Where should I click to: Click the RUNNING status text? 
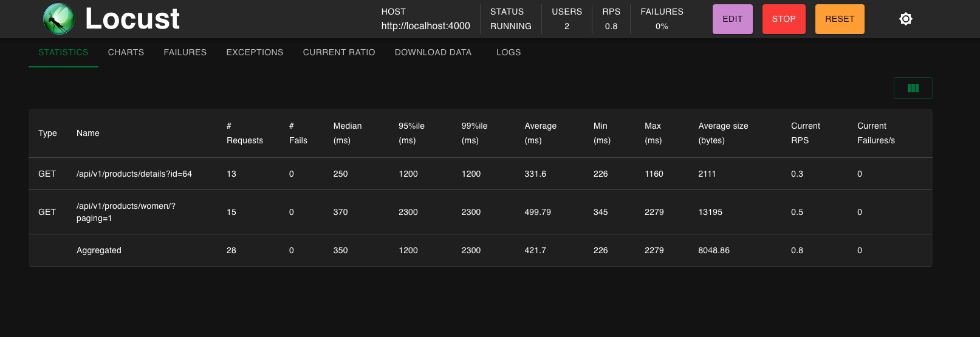511,26
